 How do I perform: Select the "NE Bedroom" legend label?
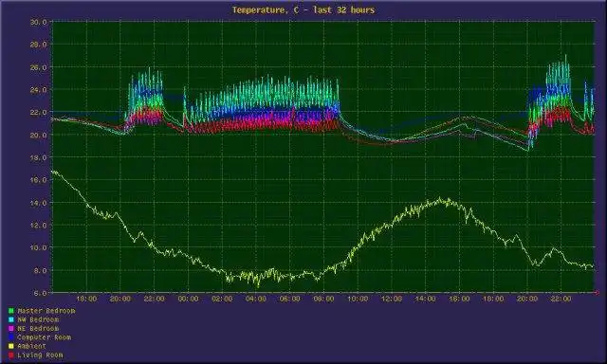pos(38,328)
